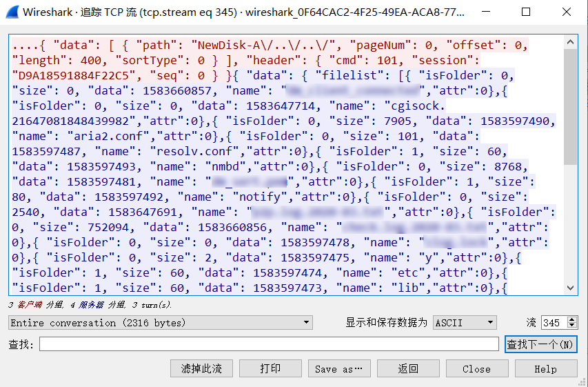Click the Close button at the bottom

coord(476,368)
